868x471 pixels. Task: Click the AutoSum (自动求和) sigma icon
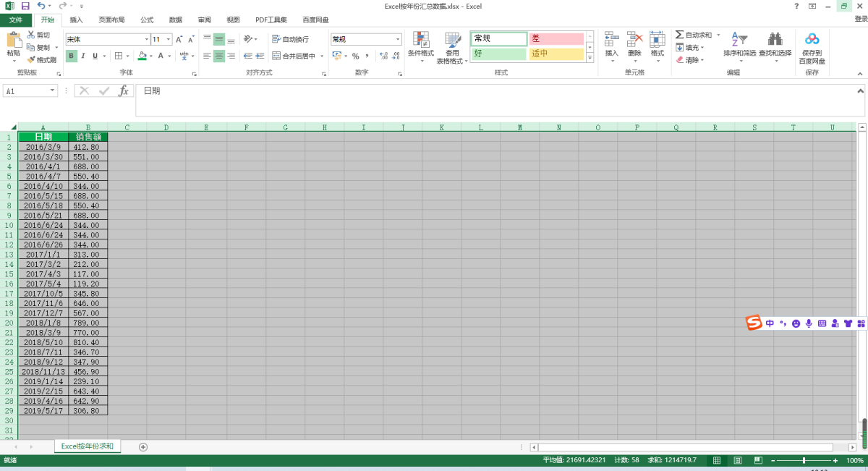click(x=679, y=35)
